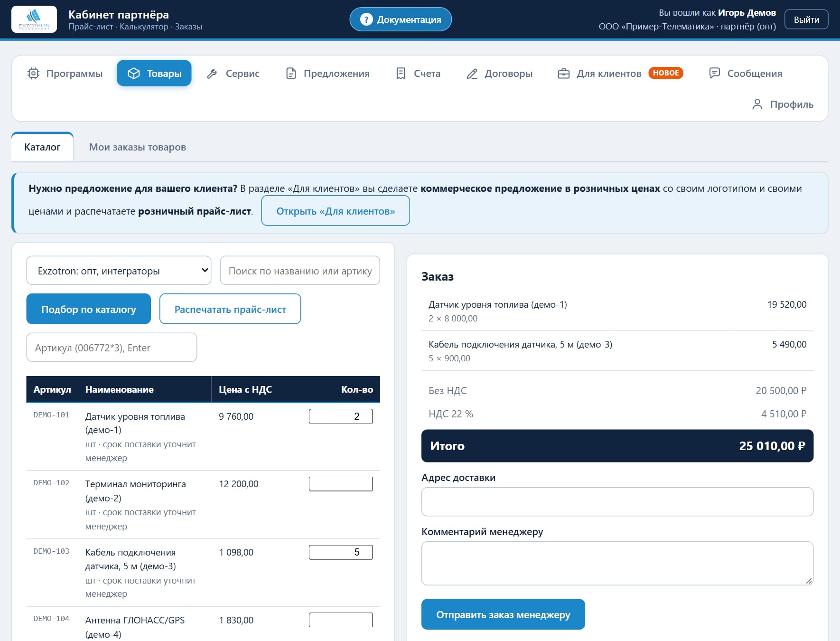Click the Счета receipt icon
840x641 pixels.
point(401,74)
